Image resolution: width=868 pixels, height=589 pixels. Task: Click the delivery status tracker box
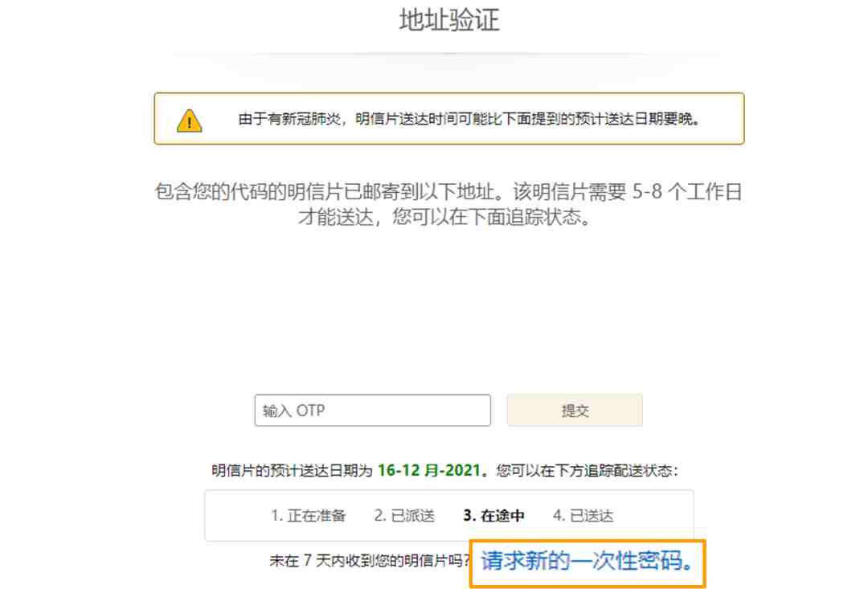449,515
